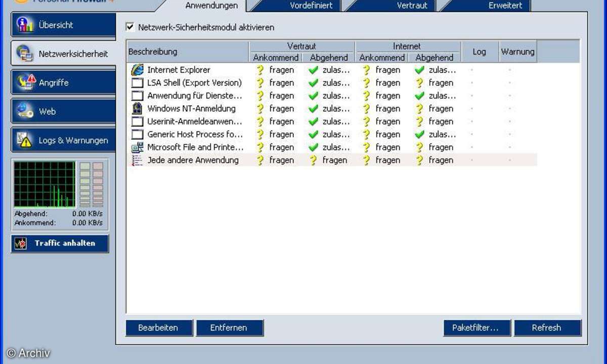The image size is (607, 364).
Task: Click the Microsoft File and Printer icon
Action: coord(137,147)
